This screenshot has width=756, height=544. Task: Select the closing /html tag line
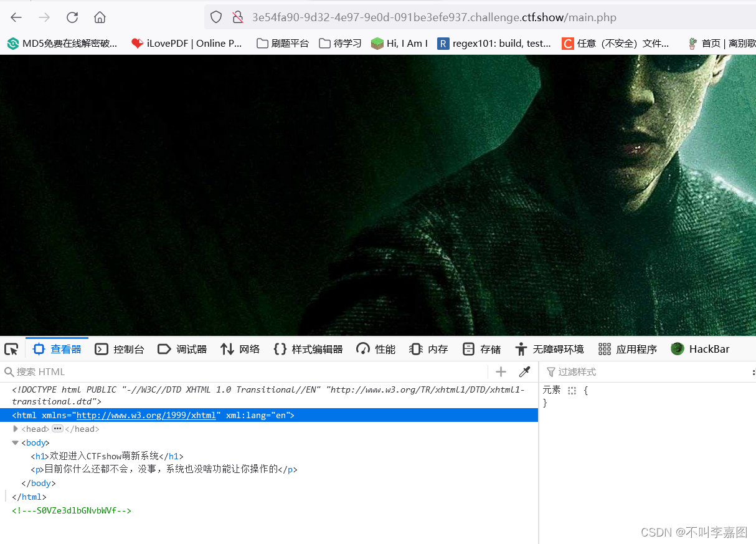click(29, 497)
